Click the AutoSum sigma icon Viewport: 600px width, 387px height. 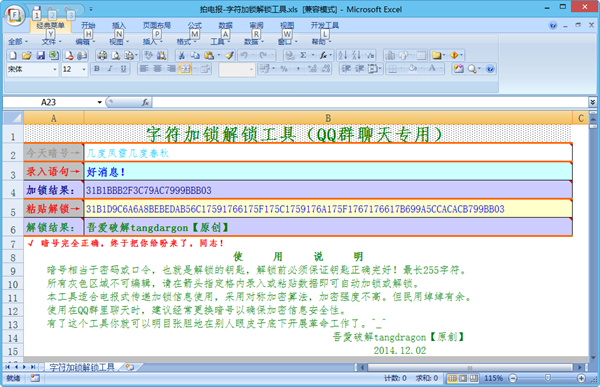303,56
